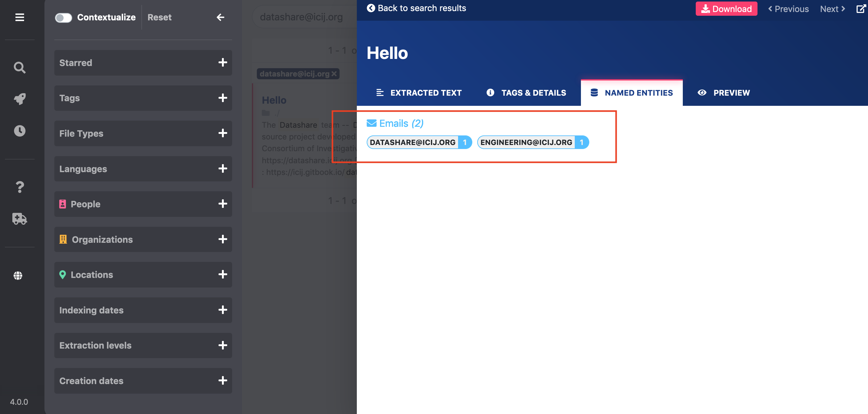
Task: Open the clock history icon in sidebar
Action: point(19,131)
